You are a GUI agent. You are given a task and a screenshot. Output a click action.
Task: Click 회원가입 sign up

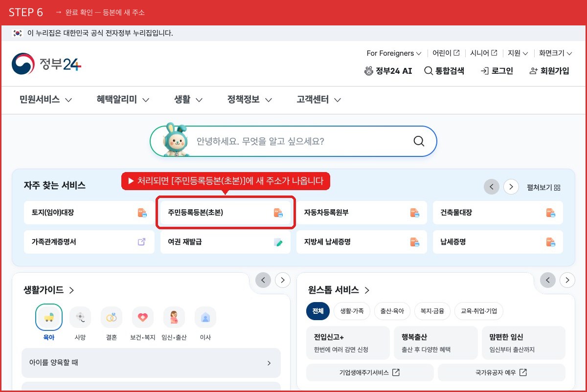click(549, 71)
